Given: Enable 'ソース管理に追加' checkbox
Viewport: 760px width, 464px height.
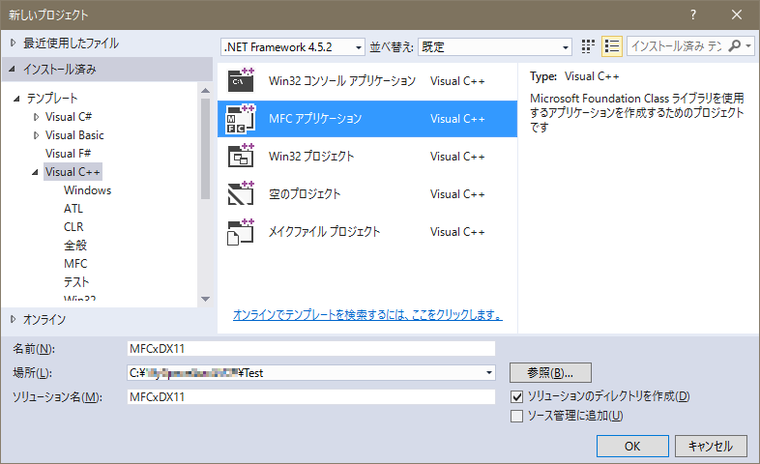Looking at the screenshot, I should pos(517,416).
